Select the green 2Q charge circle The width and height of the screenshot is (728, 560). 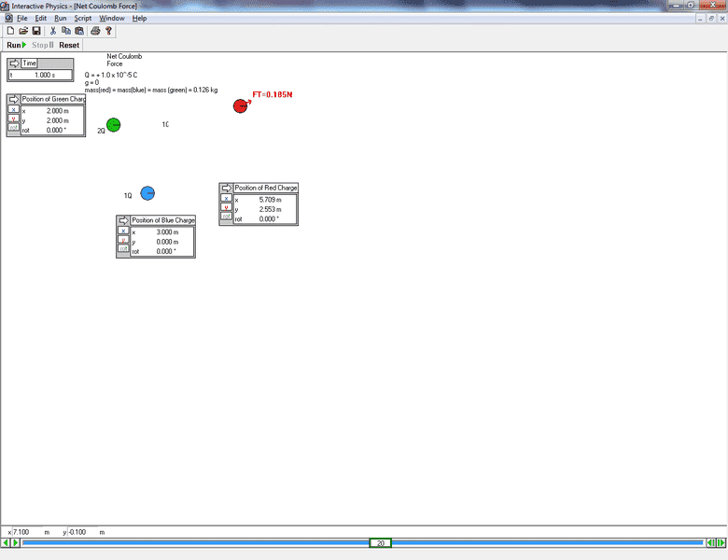coord(113,125)
